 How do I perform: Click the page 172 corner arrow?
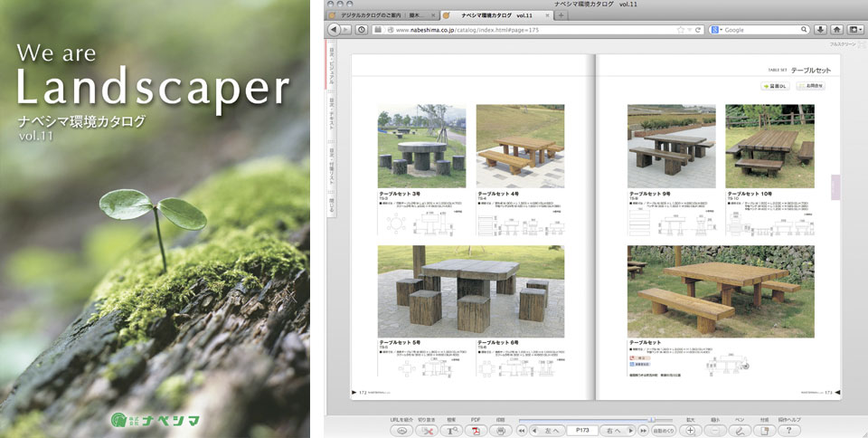tap(354, 393)
